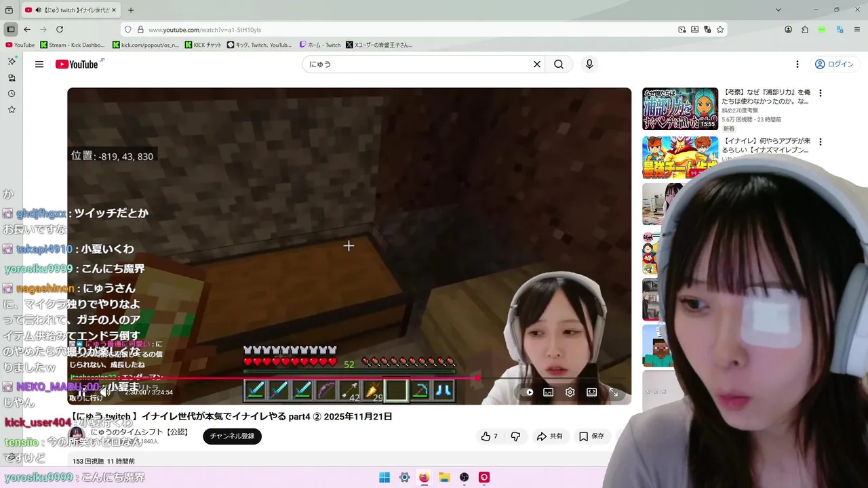Open OBS Studio from the taskbar
This screenshot has width=868, height=488.
[x=465, y=477]
